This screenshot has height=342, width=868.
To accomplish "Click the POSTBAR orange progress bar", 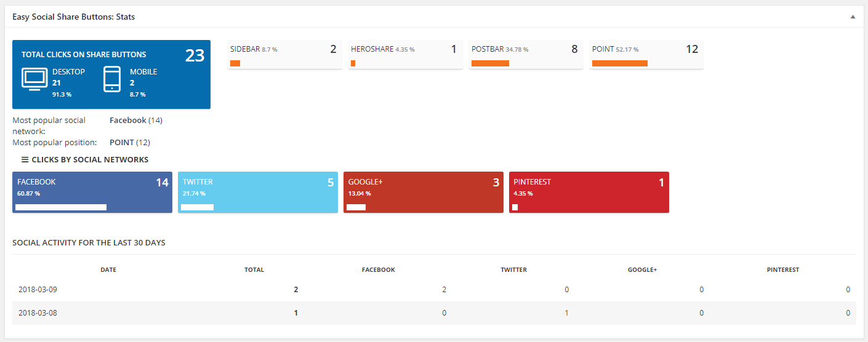I will click(490, 63).
